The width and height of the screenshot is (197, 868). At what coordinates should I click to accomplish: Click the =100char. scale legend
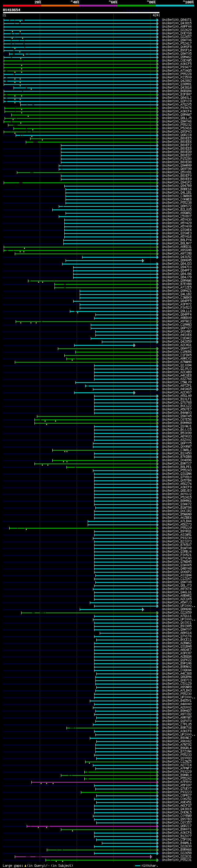click(x=147, y=865)
